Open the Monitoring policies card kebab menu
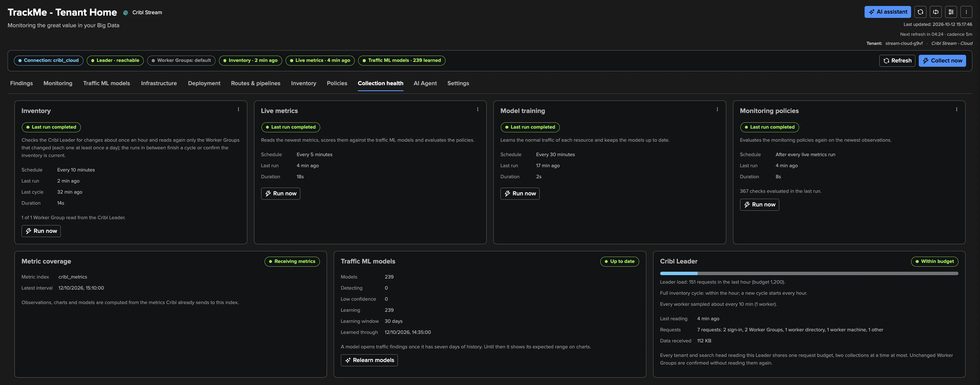 [956, 110]
